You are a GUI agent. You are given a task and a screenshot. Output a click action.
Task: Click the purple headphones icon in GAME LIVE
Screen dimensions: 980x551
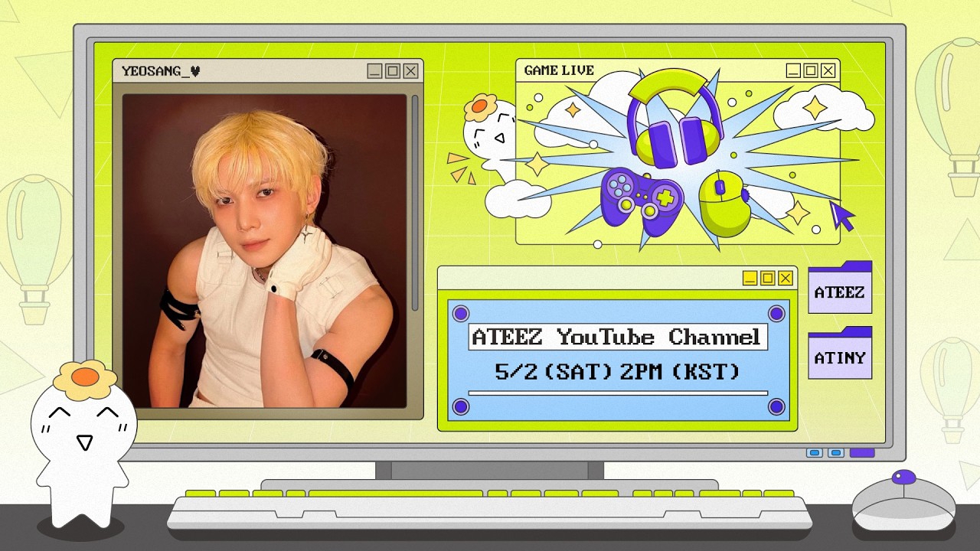click(675, 117)
